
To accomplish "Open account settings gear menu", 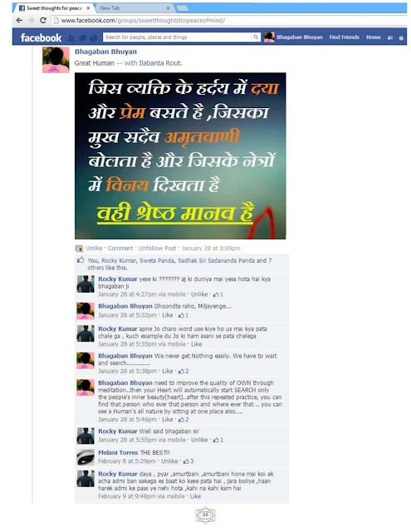I will pyautogui.click(x=401, y=38).
